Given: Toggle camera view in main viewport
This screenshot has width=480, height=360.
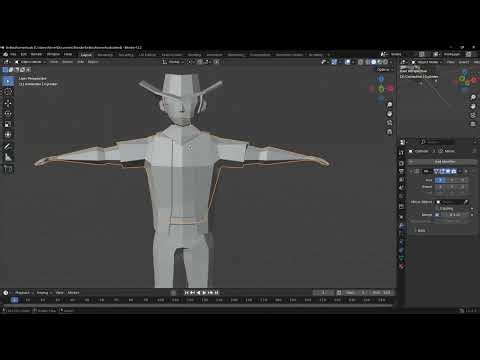Looking at the screenshot, I should 389,123.
